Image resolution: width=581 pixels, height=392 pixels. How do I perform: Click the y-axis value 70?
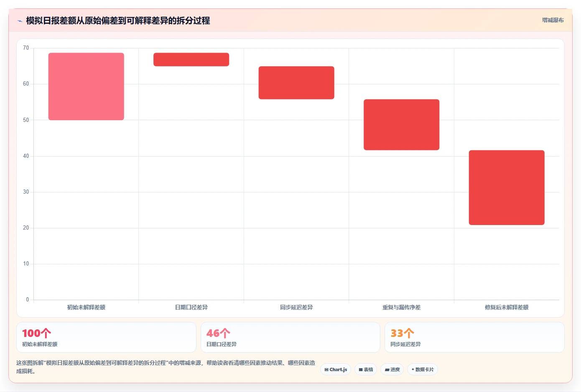pos(26,48)
